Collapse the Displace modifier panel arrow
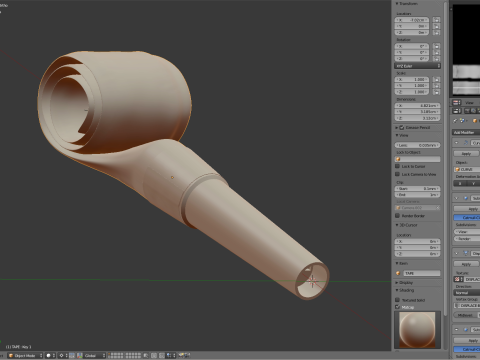This screenshot has width=480, height=360. (x=457, y=253)
